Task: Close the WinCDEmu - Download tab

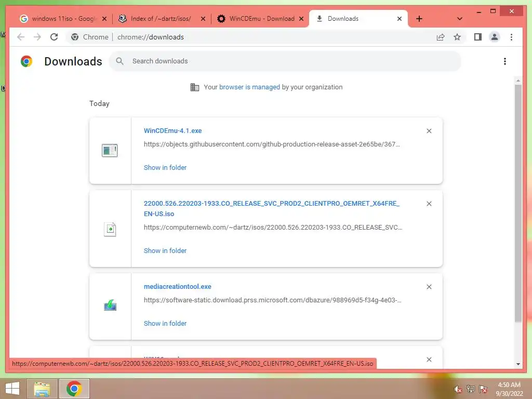Action: coord(301,19)
